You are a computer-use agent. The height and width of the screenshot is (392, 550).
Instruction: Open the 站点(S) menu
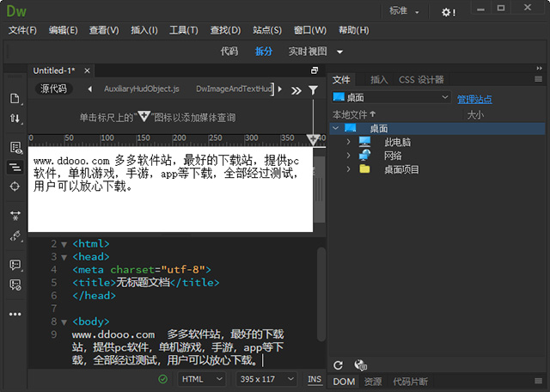(267, 31)
